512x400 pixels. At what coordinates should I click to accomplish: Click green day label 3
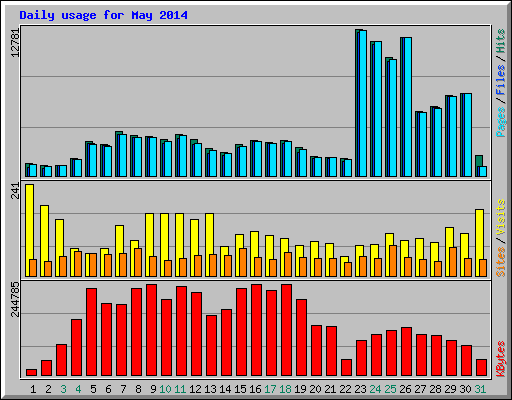coord(63,389)
